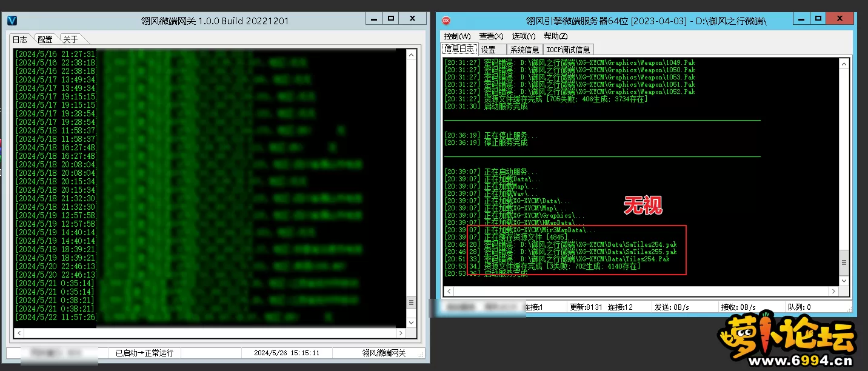Viewport: 868px width, 371px height.
Task: Open the 系统信息 tab
Action: pyautogui.click(x=524, y=50)
